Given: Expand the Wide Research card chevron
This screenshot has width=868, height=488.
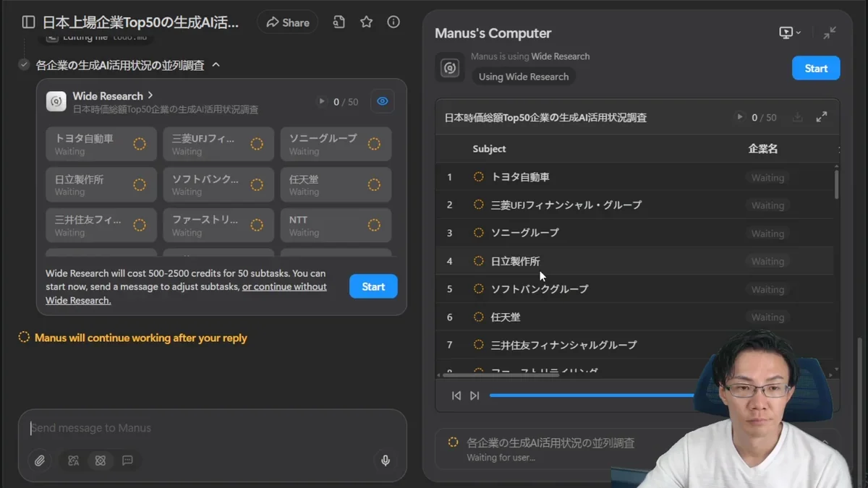Looking at the screenshot, I should click(150, 95).
